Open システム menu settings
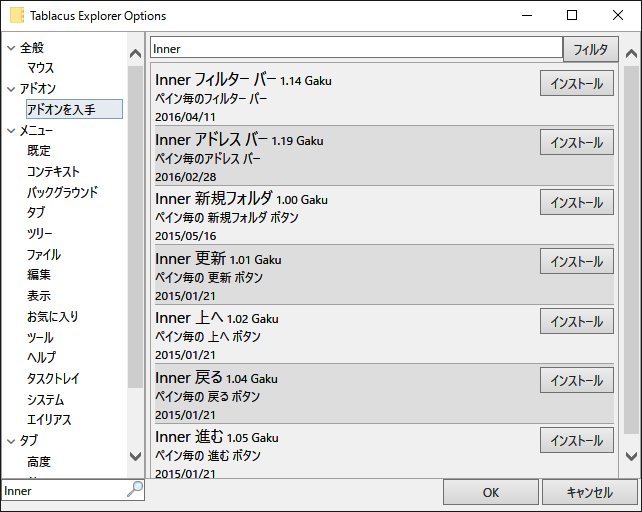The image size is (642, 512). [x=45, y=399]
